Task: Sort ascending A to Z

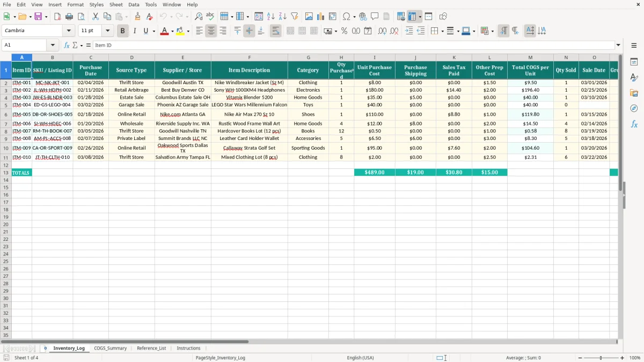Action: coord(271,17)
